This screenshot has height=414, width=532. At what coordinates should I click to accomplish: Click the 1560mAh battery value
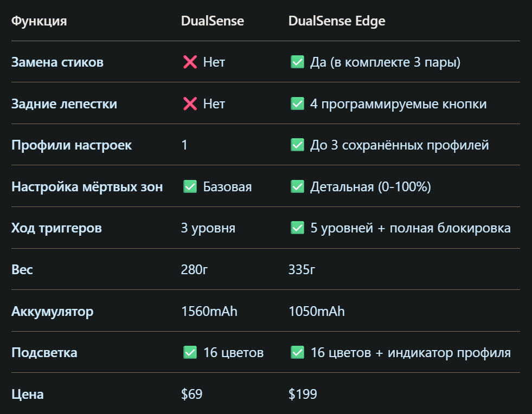209,312
